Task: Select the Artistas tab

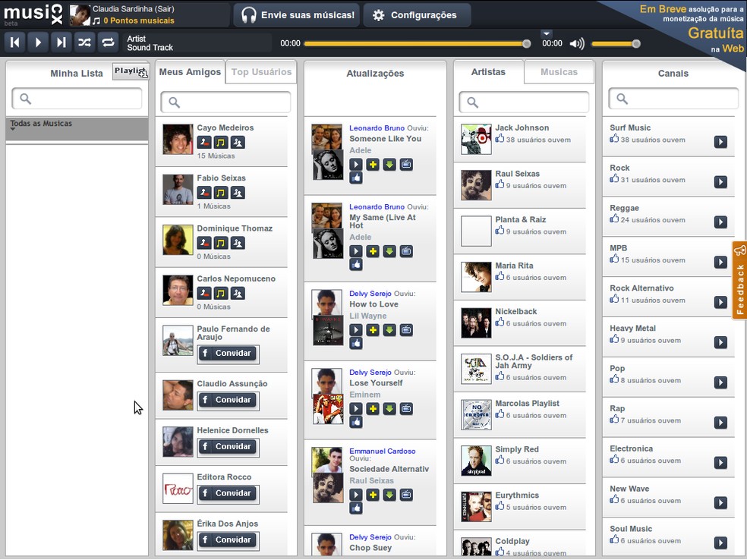Action: click(488, 72)
